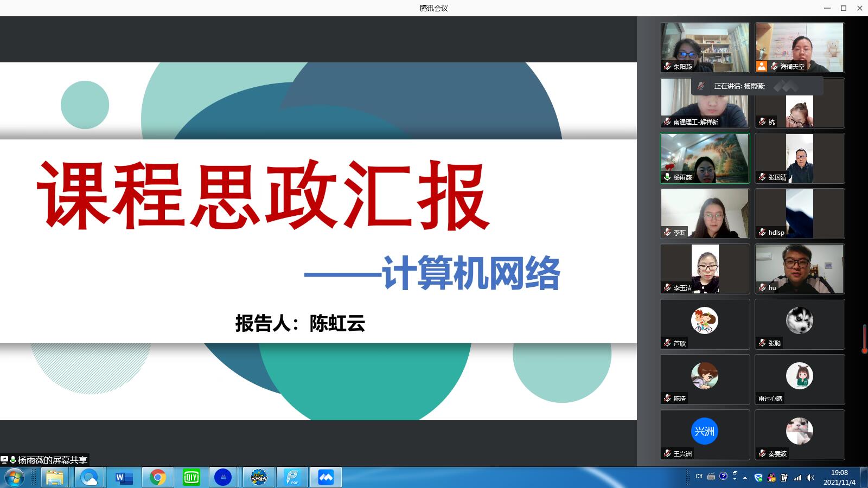
Task: Click the muted mic icon in the speaking banner
Action: [701, 86]
